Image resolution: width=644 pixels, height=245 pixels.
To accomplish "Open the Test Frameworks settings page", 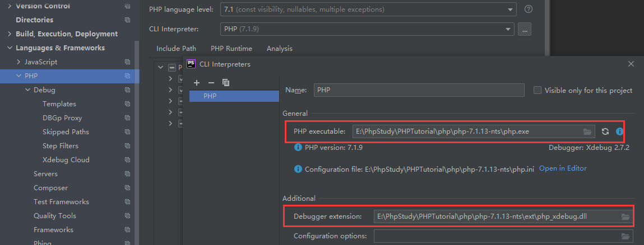I will (x=61, y=201).
